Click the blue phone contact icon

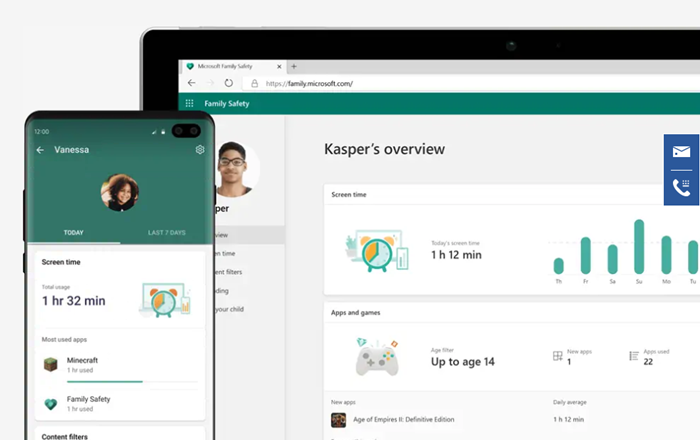click(x=681, y=187)
